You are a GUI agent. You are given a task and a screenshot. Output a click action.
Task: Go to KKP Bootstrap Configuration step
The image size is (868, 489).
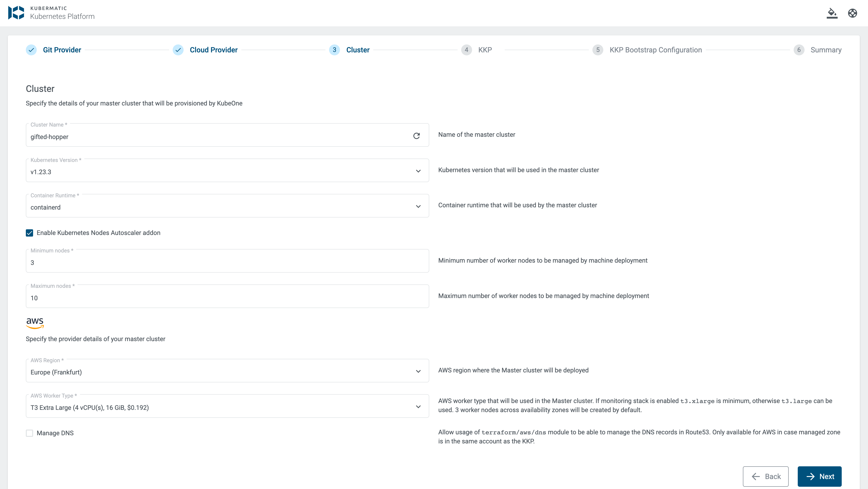[655, 50]
